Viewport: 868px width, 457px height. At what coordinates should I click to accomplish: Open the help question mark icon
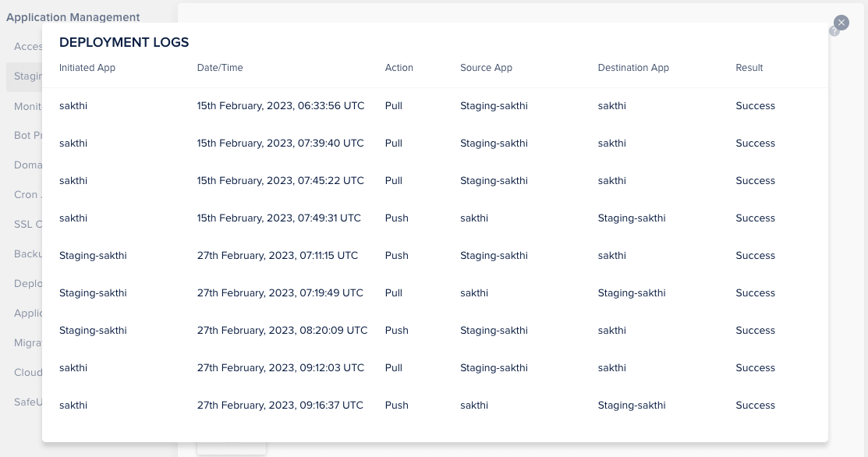click(x=834, y=31)
